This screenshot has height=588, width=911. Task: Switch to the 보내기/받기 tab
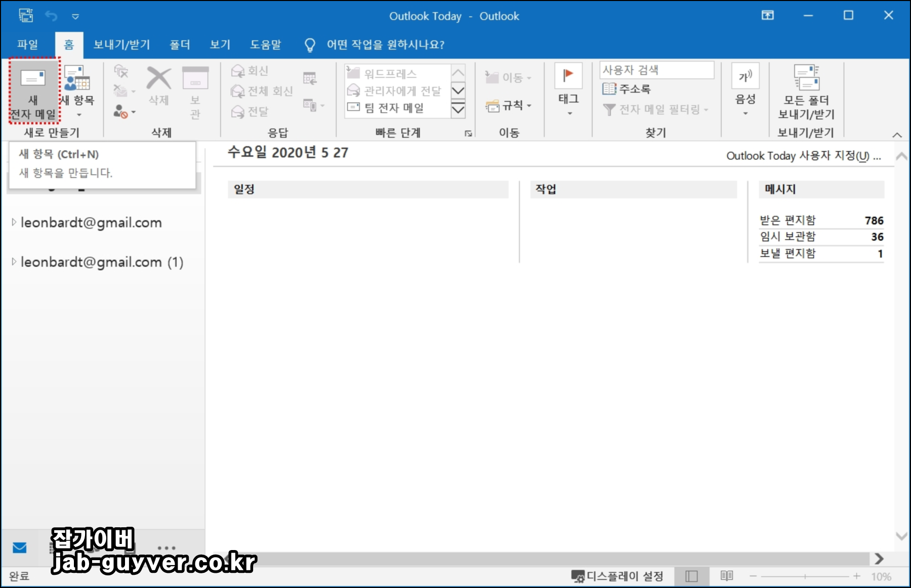pyautogui.click(x=122, y=45)
